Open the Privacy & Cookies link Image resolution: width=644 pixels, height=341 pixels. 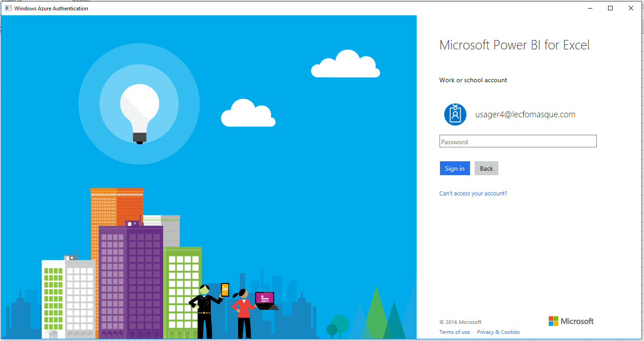point(498,332)
